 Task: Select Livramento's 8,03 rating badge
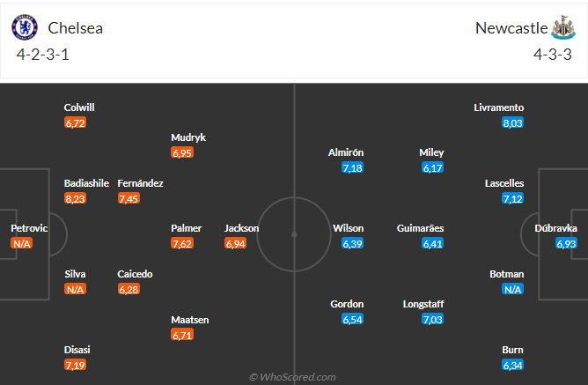(x=512, y=122)
